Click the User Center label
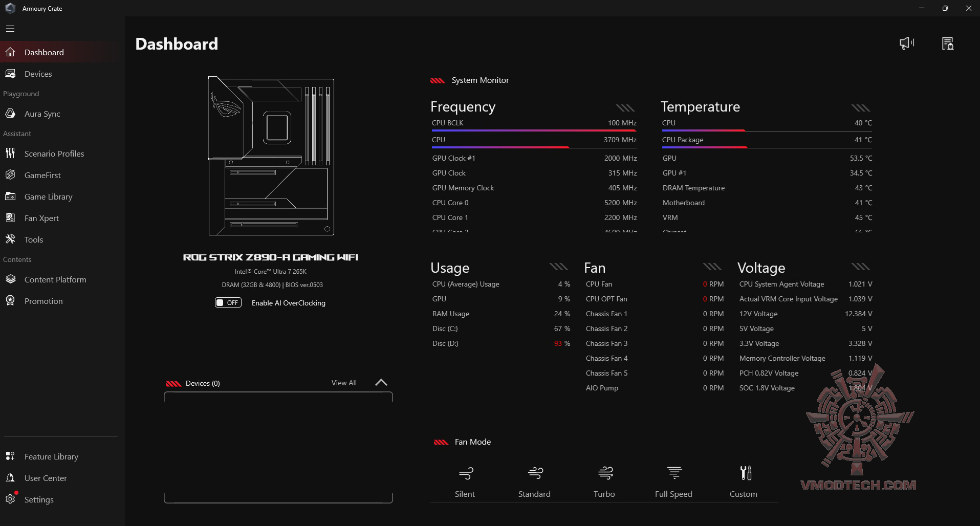The height and width of the screenshot is (526, 980). (46, 478)
